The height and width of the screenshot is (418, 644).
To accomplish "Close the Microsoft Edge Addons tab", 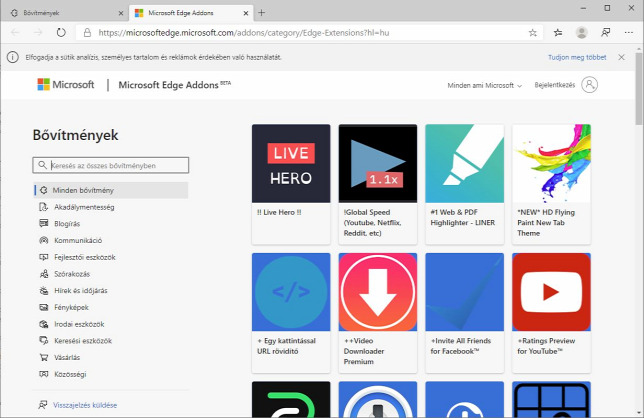I will (x=246, y=13).
